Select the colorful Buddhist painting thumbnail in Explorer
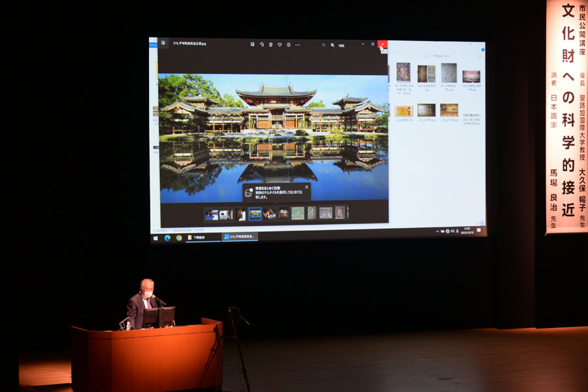588x392 pixels. click(x=404, y=72)
